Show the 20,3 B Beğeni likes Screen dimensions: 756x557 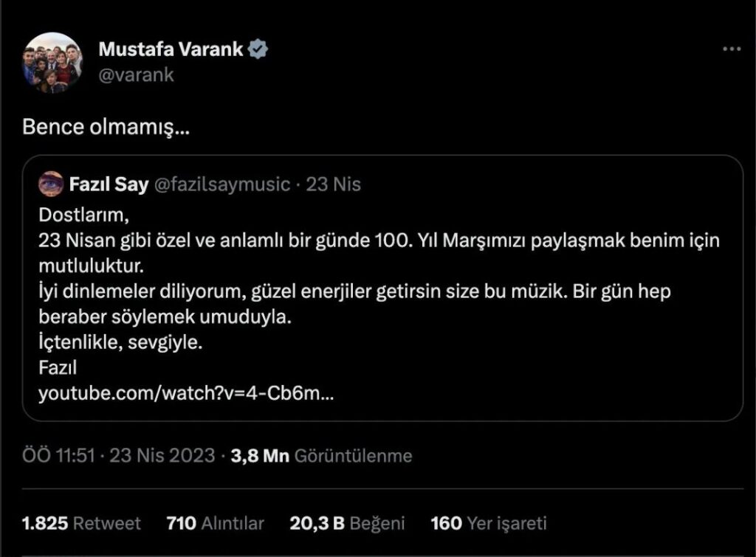click(x=347, y=523)
